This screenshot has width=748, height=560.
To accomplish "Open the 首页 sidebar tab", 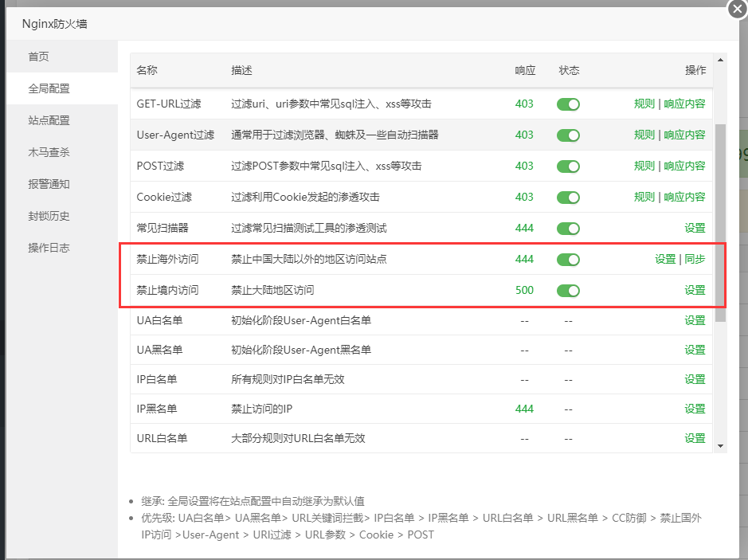I will point(39,57).
